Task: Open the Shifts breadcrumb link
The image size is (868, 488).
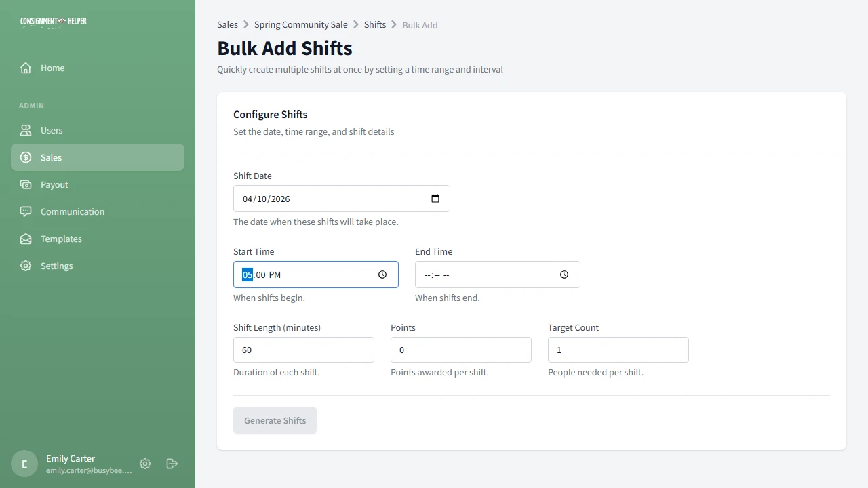Action: pos(375,24)
